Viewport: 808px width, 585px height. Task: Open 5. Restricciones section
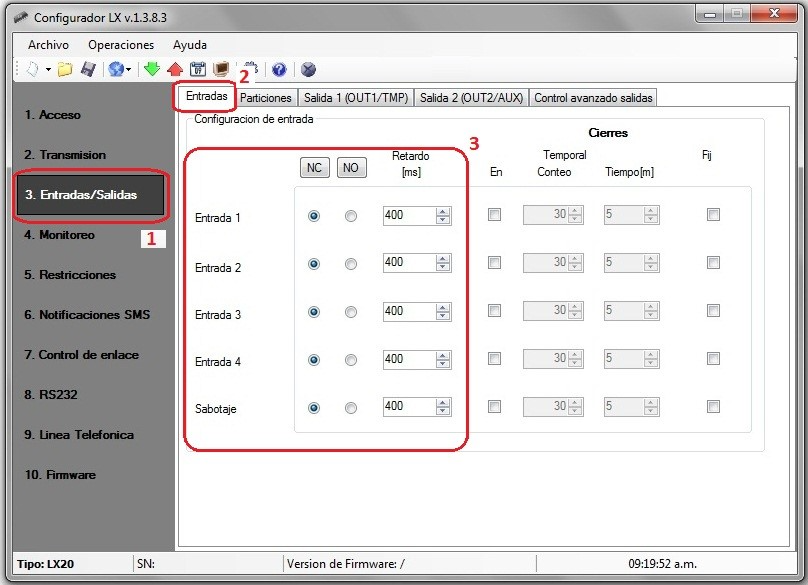point(70,275)
